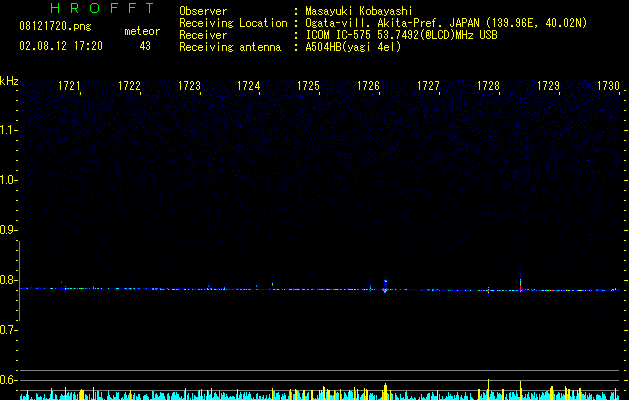The width and height of the screenshot is (629, 400).
Task: Click the Receiving antenna label
Action: 230,47
